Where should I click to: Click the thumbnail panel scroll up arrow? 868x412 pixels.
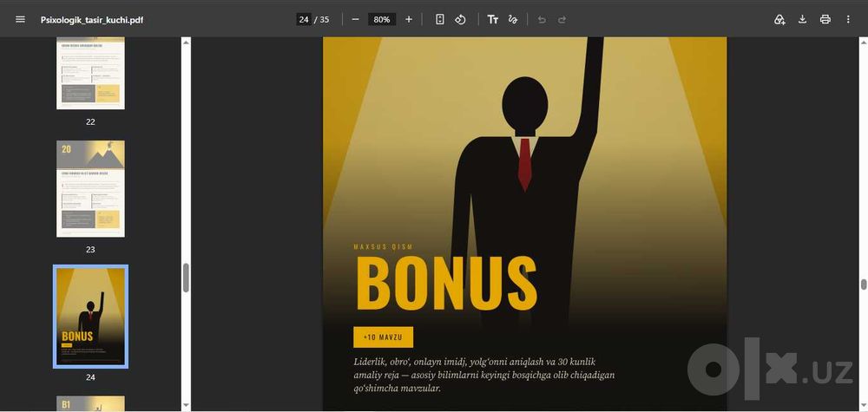[186, 41]
